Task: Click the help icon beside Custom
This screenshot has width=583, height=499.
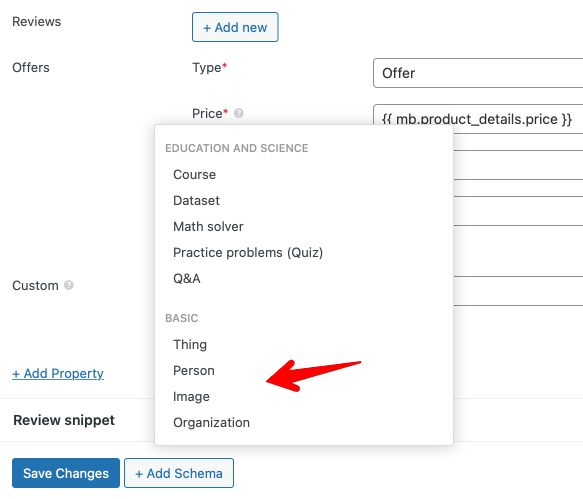Action: pos(69,285)
